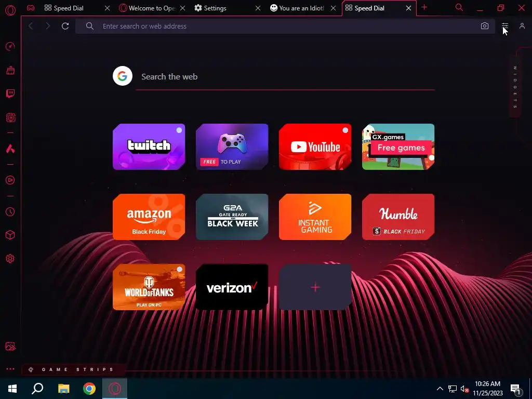The width and height of the screenshot is (532, 399).
Task: Open Twitch sidebar panel
Action: tap(10, 94)
